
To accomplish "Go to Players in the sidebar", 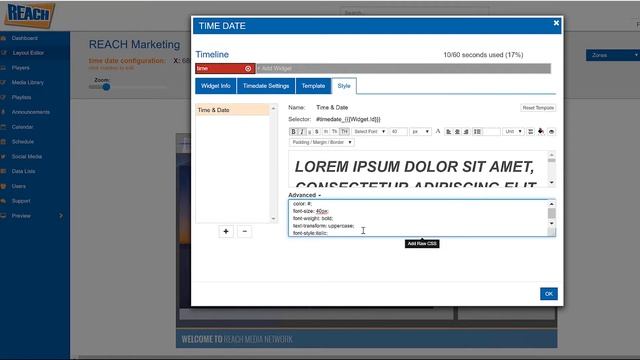I will (20, 68).
